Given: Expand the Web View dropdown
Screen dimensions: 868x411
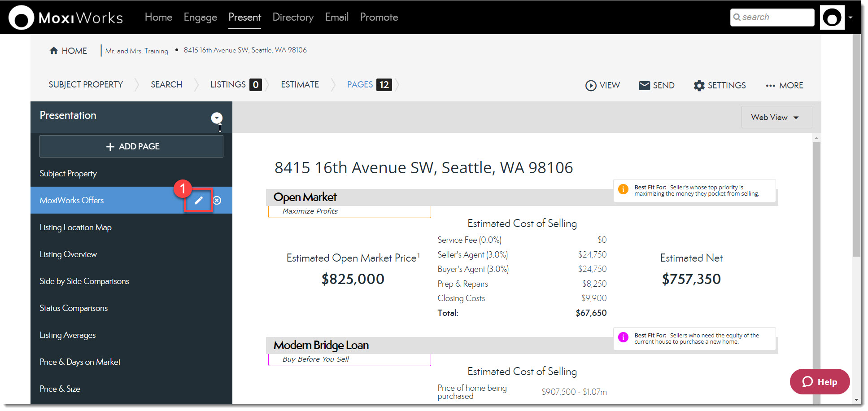Looking at the screenshot, I should point(776,117).
